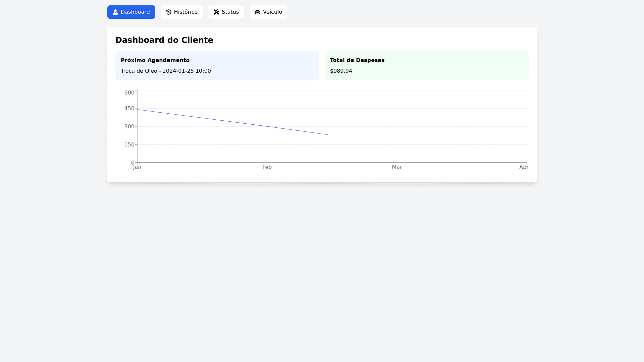Click the Apr axis label
644x362 pixels.
click(x=524, y=167)
